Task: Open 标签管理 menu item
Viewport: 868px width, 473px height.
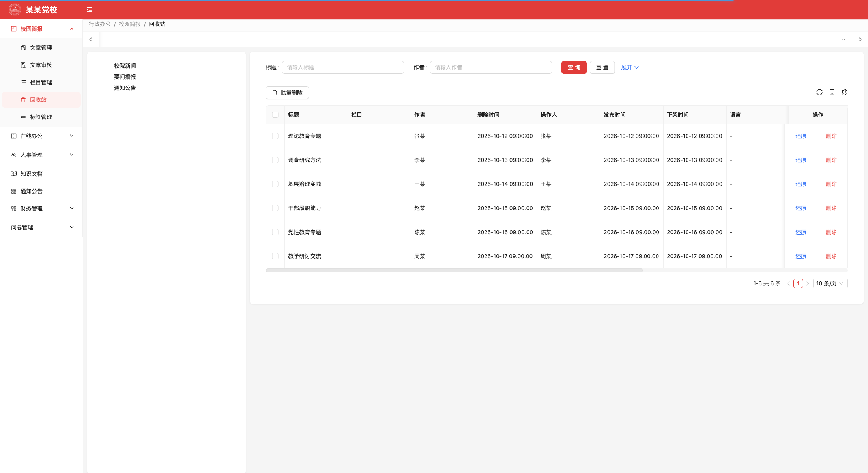Action: click(x=41, y=117)
